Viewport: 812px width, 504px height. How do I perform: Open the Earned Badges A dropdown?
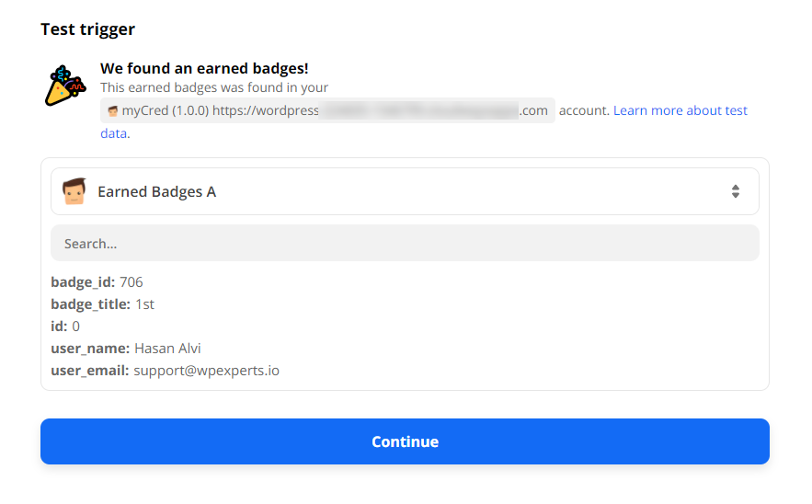[405, 191]
